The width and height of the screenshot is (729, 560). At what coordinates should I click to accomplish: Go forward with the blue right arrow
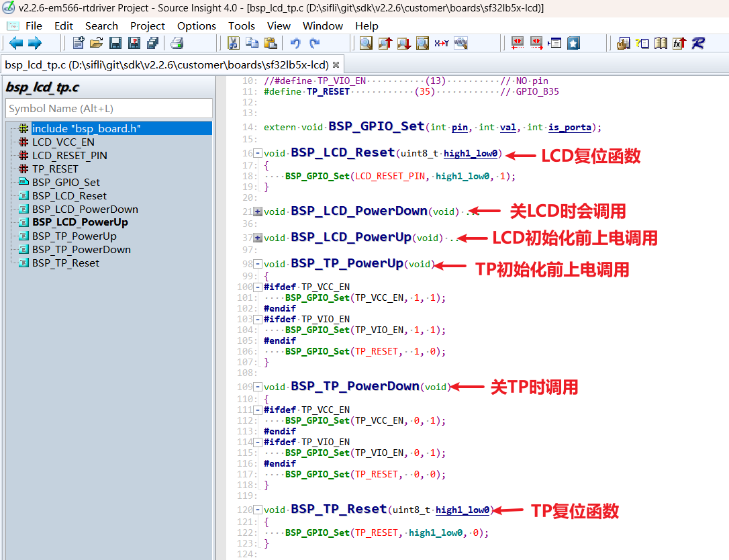point(35,43)
